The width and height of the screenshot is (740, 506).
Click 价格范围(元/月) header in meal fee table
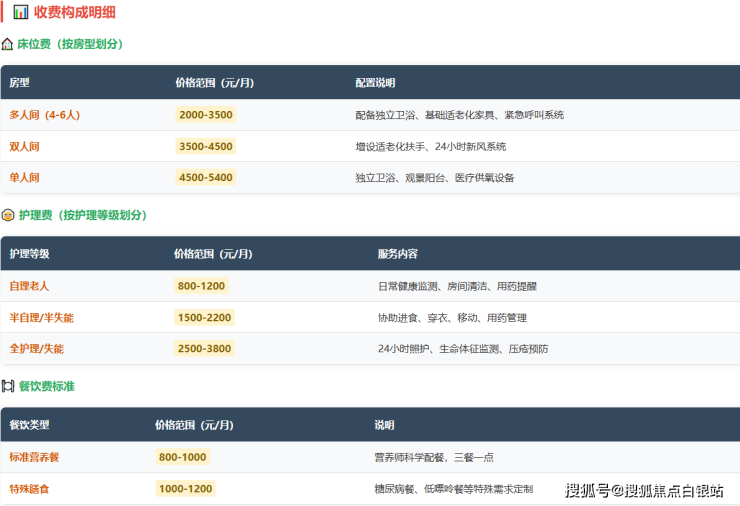coord(194,425)
